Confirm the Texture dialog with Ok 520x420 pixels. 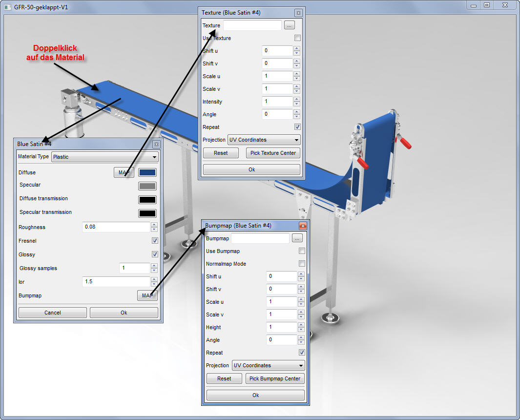(252, 169)
